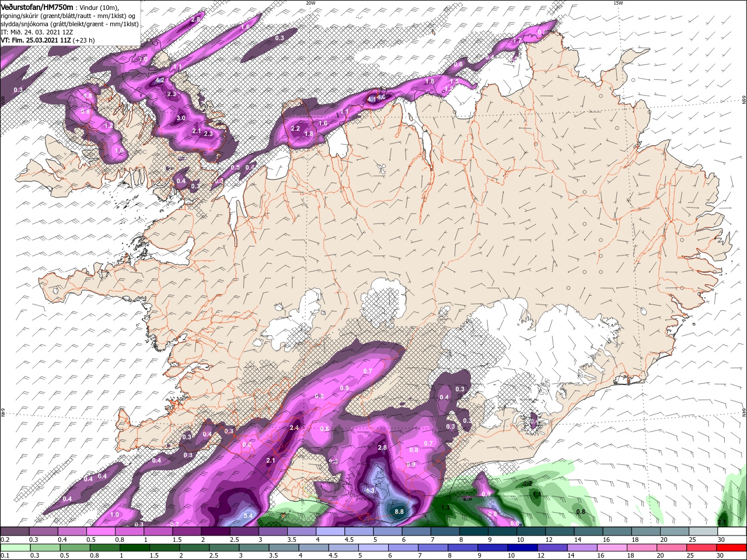Viewport: 747px width, 560px height.
Task: Select top-row gray swatch between 25 and 30
Action: click(x=703, y=531)
